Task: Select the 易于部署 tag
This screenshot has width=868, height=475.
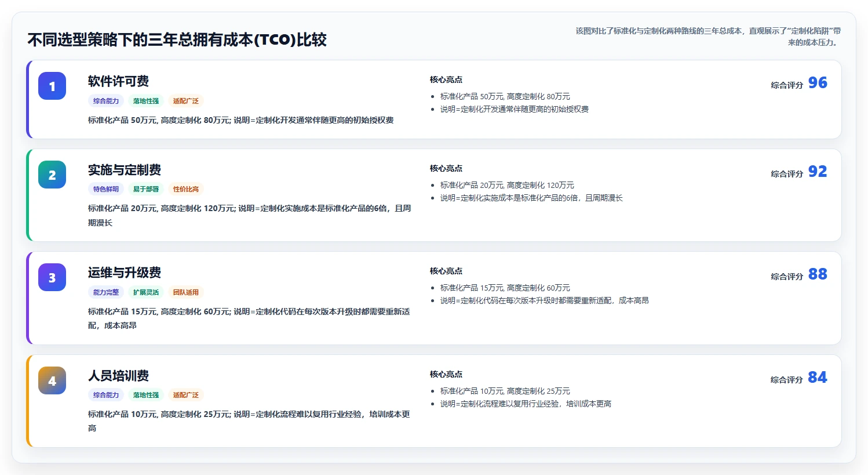Action: [146, 189]
